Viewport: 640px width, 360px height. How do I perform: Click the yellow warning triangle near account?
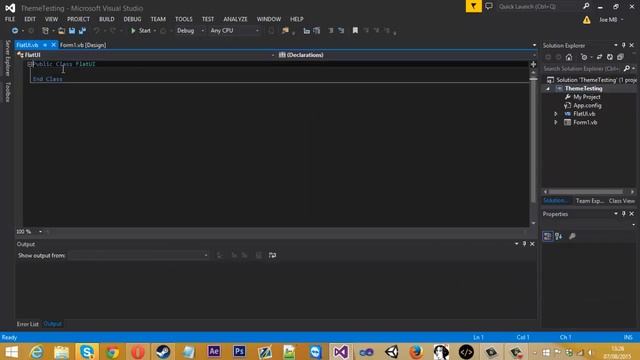(587, 20)
